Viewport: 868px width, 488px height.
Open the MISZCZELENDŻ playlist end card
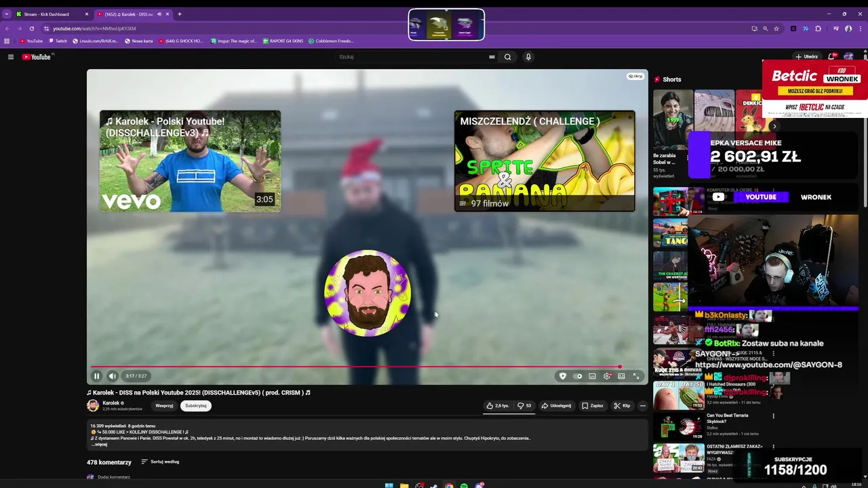(x=545, y=161)
